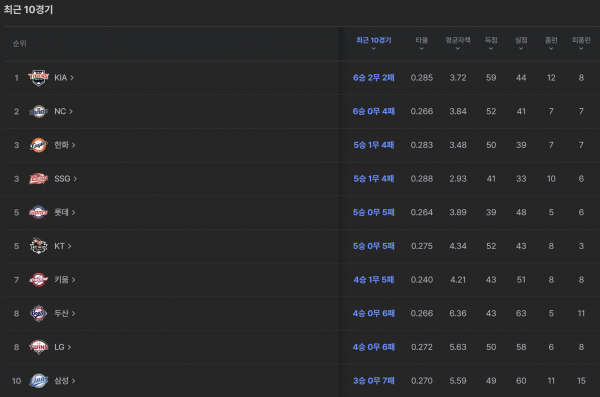Open the 삼성 team page link
Image resolution: width=600 pixels, height=397 pixels.
tap(65, 381)
